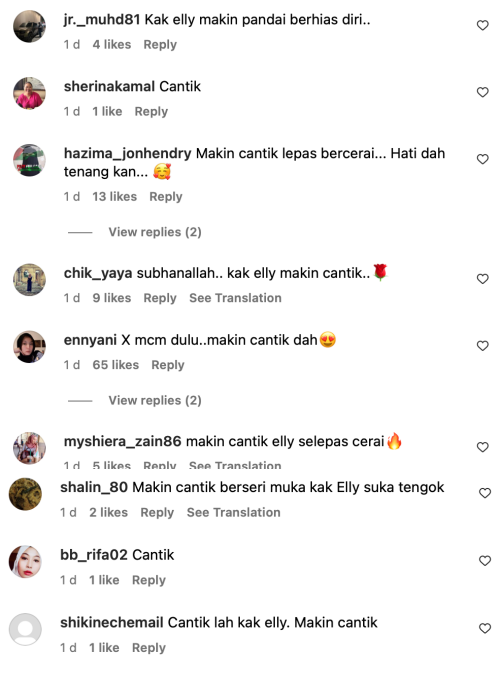This screenshot has width=500, height=673.
Task: Like shikinechemail's comment with the heart
Action: [485, 628]
